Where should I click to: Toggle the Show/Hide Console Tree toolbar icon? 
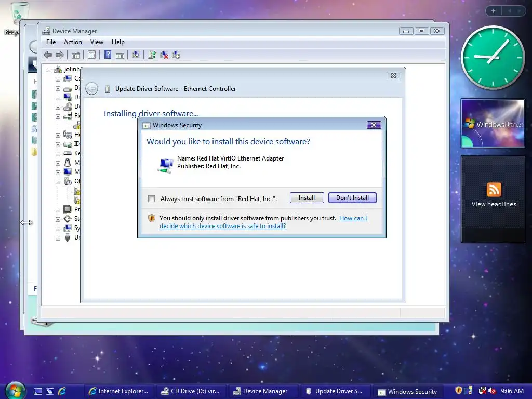(76, 55)
